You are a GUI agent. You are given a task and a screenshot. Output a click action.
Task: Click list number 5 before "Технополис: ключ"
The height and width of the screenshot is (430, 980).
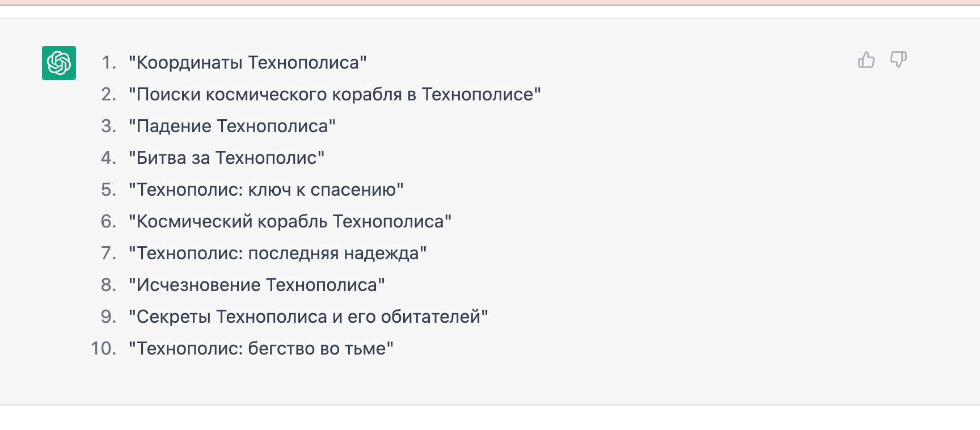pyautogui.click(x=108, y=189)
